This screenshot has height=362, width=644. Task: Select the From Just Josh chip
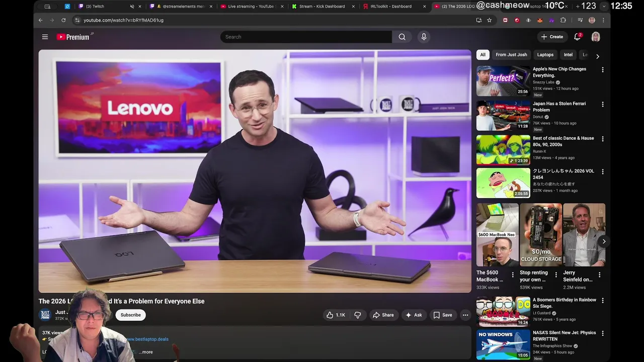[x=511, y=55]
